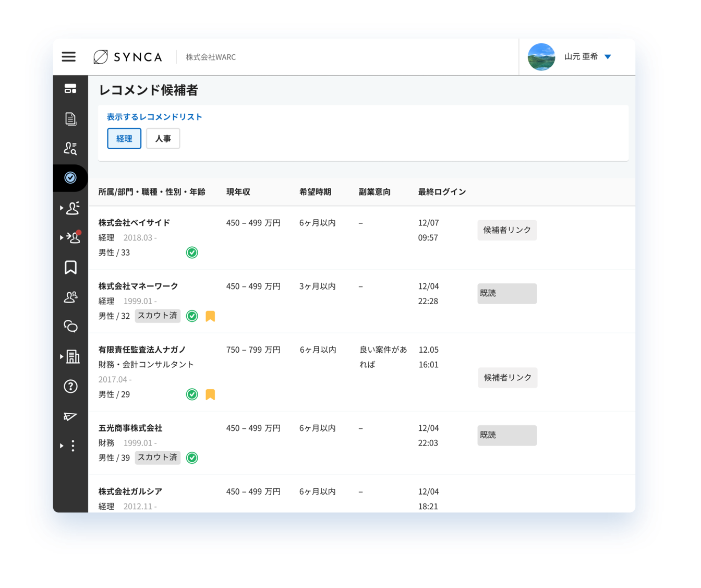Click the user profile avatar picture

click(541, 57)
